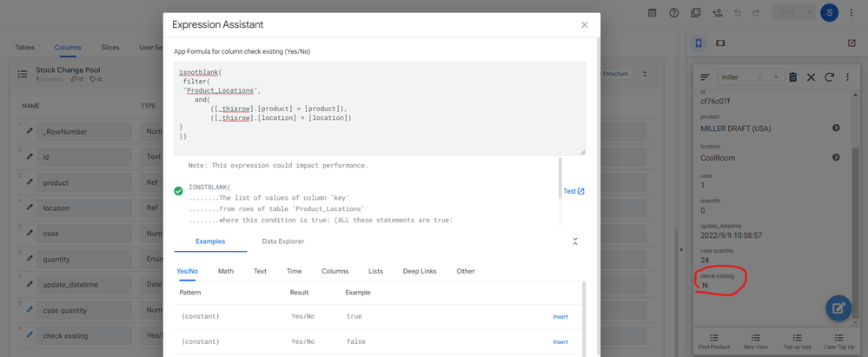
Task: Click the trash delete icon in preview
Action: point(792,77)
